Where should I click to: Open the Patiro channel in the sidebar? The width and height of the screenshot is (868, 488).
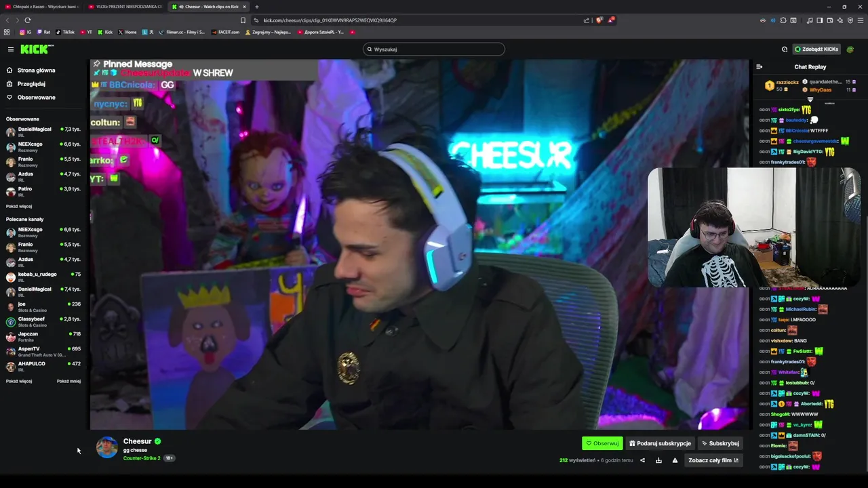pos(43,191)
